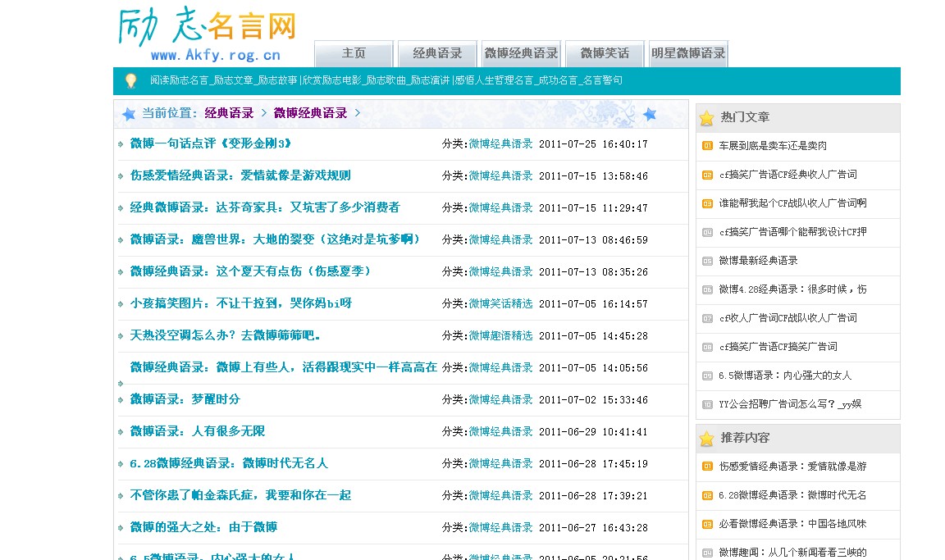Open hot article YY公会招聘广告词怎么写
The image size is (945, 560).
click(x=790, y=405)
